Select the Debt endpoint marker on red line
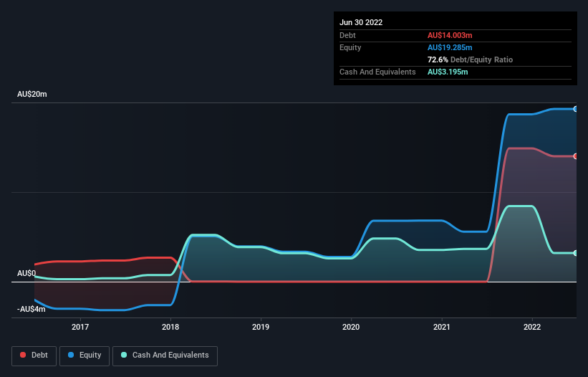Image resolution: width=588 pixels, height=377 pixels. coord(576,156)
